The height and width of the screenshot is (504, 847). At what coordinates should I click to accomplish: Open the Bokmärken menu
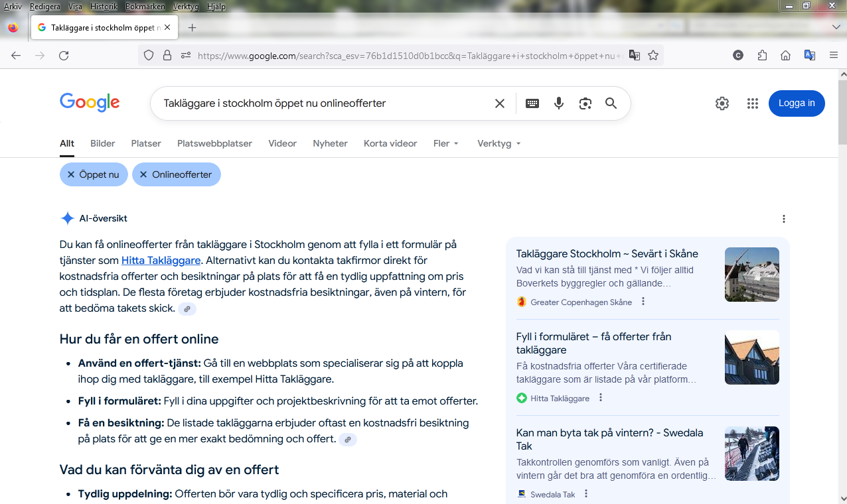point(143,7)
